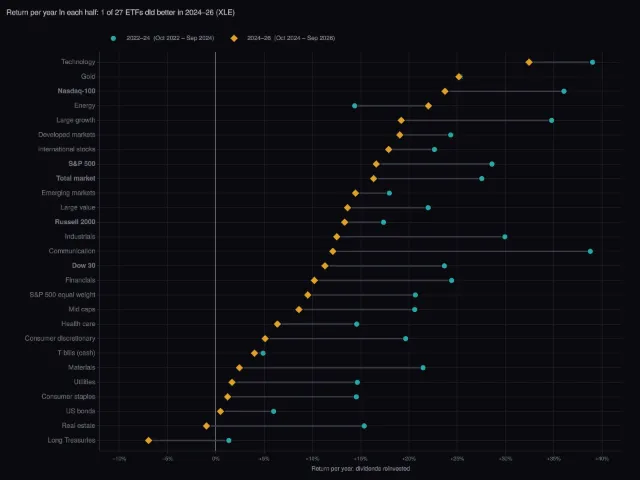Select the 'Emerging markets' row label
This screenshot has width=640, height=480.
point(68,193)
